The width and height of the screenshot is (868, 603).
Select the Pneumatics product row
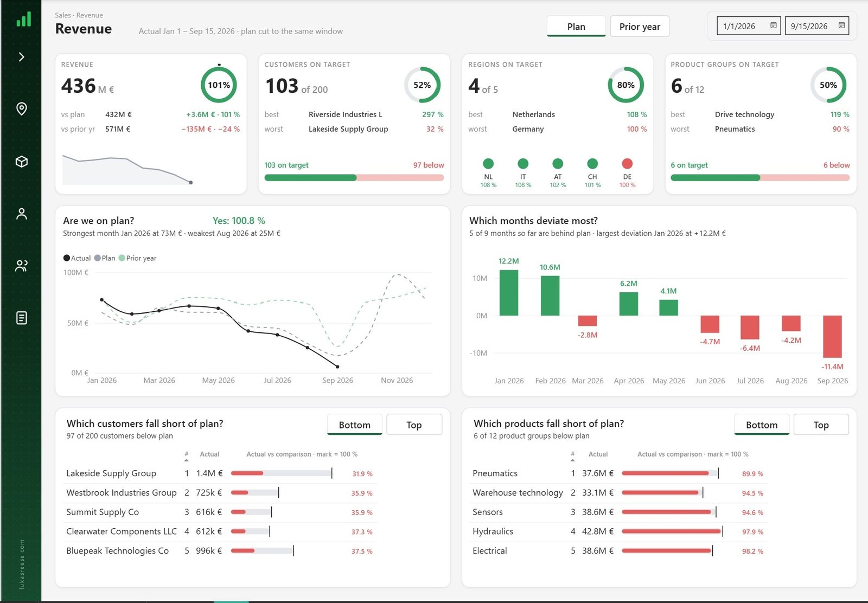[x=619, y=473]
